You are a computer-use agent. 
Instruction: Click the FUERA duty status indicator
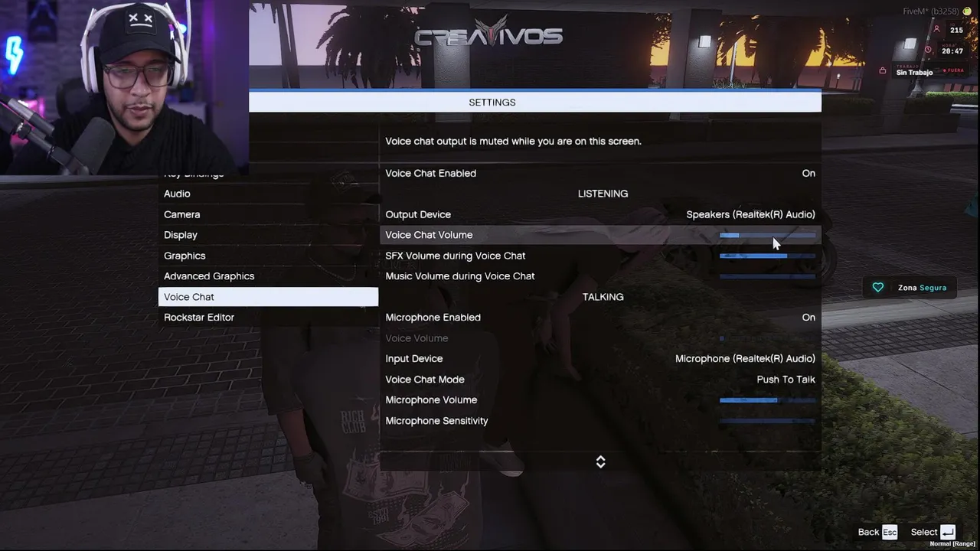click(x=954, y=70)
